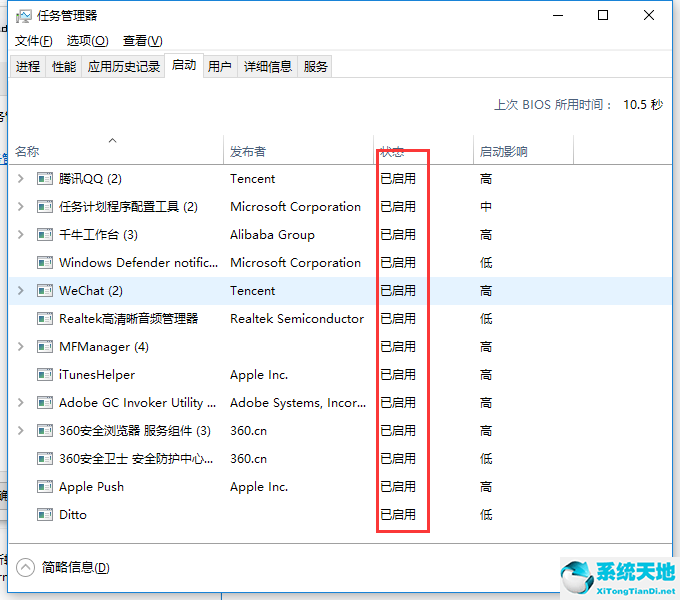This screenshot has width=680, height=600.
Task: Sort by the 名称 column header
Action: [116, 150]
